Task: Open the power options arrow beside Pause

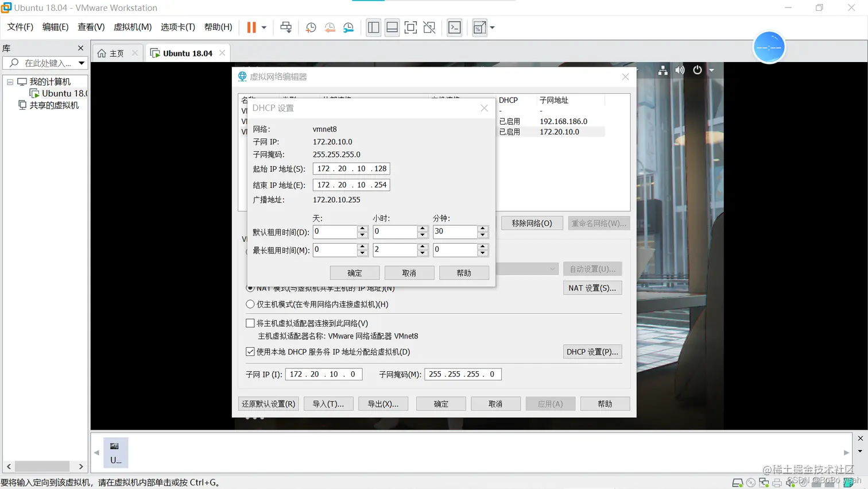Action: (264, 27)
